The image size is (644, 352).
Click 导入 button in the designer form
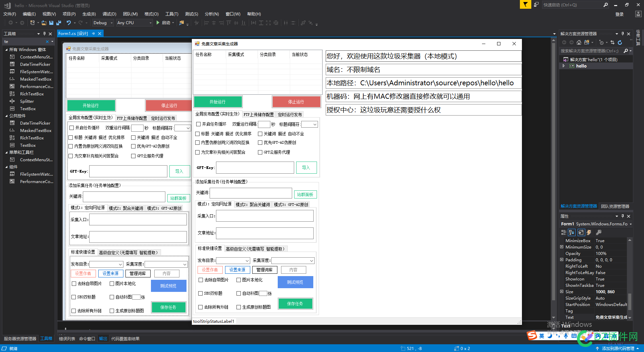pos(179,171)
